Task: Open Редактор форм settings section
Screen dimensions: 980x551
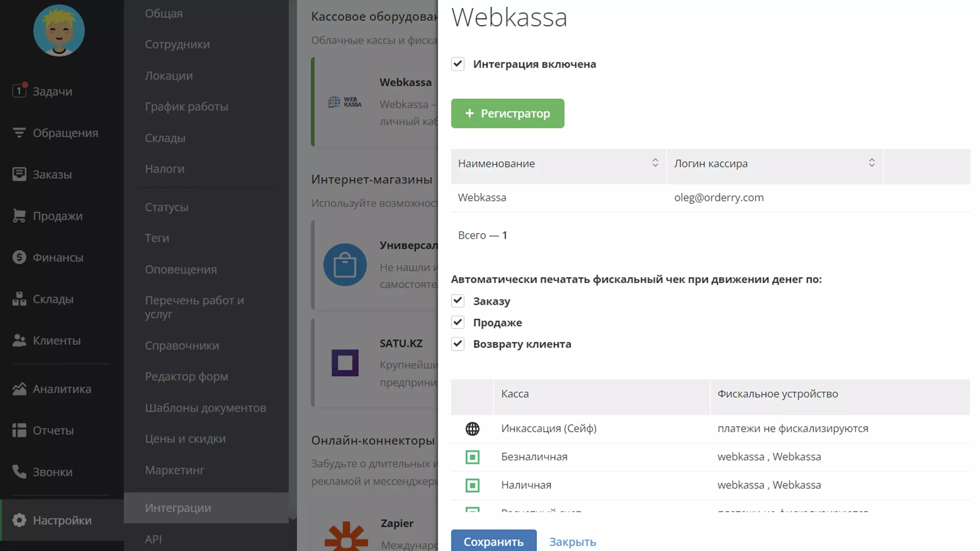Action: pos(186,377)
